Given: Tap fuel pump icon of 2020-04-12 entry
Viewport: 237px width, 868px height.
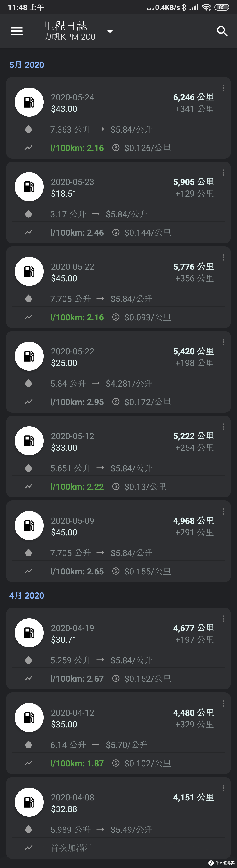Looking at the screenshot, I should [29, 717].
